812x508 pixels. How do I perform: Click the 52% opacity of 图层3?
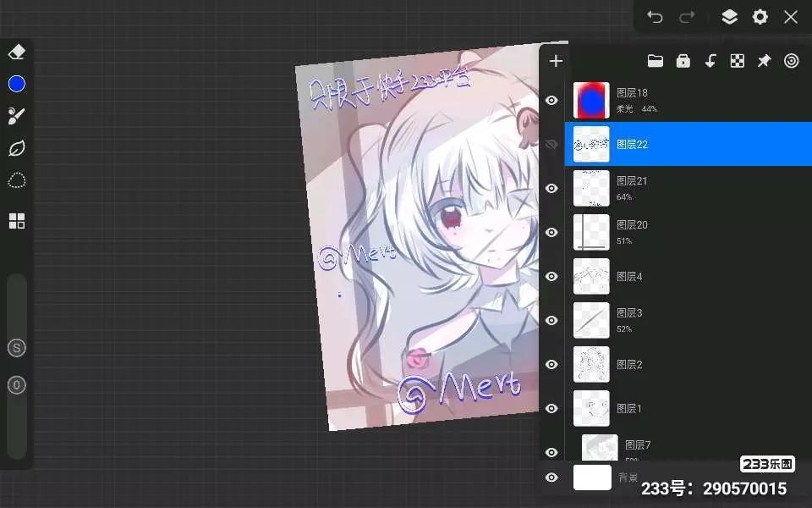click(x=624, y=329)
